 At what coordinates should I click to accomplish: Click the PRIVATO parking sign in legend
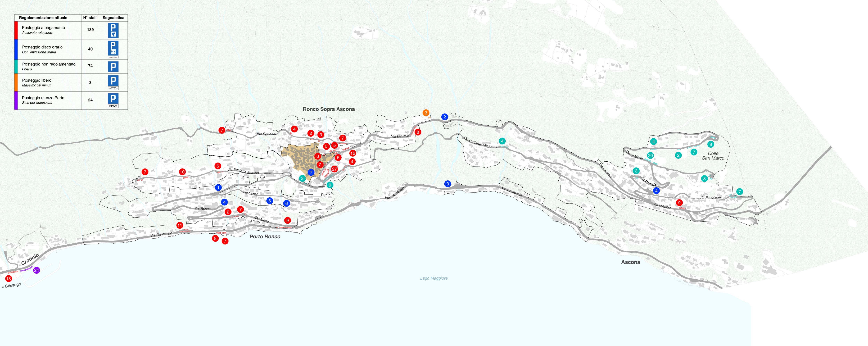coord(113,100)
